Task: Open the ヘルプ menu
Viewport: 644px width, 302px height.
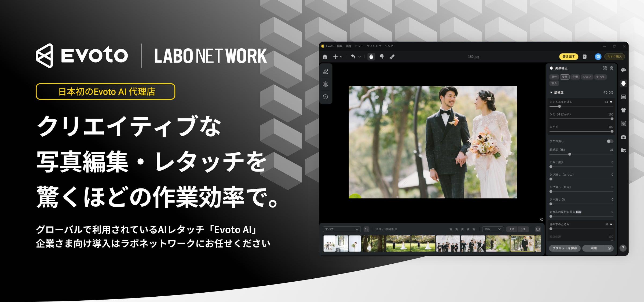Action: tap(389, 46)
